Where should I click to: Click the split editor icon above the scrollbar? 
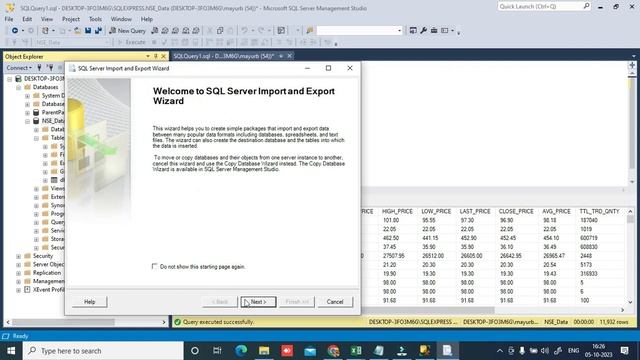point(632,65)
